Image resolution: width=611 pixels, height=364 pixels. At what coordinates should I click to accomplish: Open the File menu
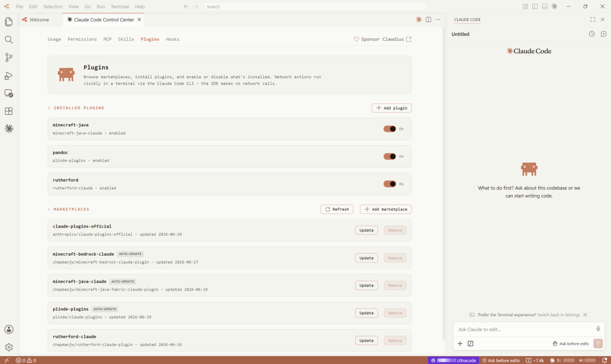[x=20, y=7]
